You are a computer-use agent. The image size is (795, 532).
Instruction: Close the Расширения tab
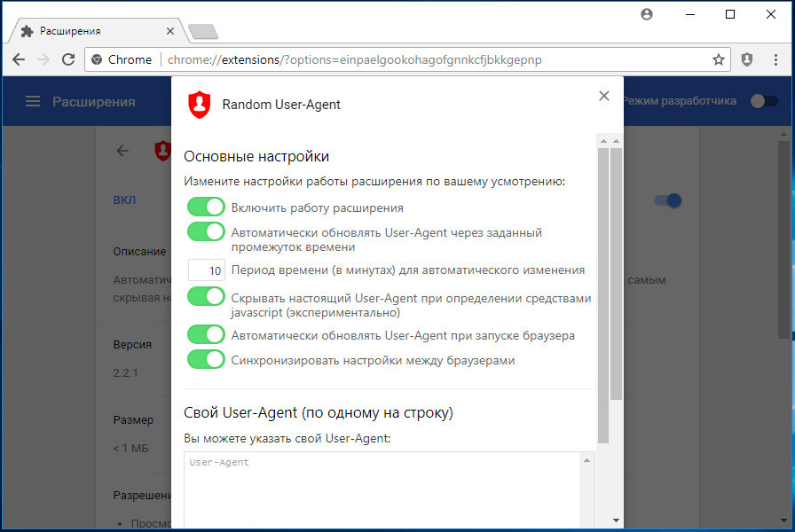[170, 31]
